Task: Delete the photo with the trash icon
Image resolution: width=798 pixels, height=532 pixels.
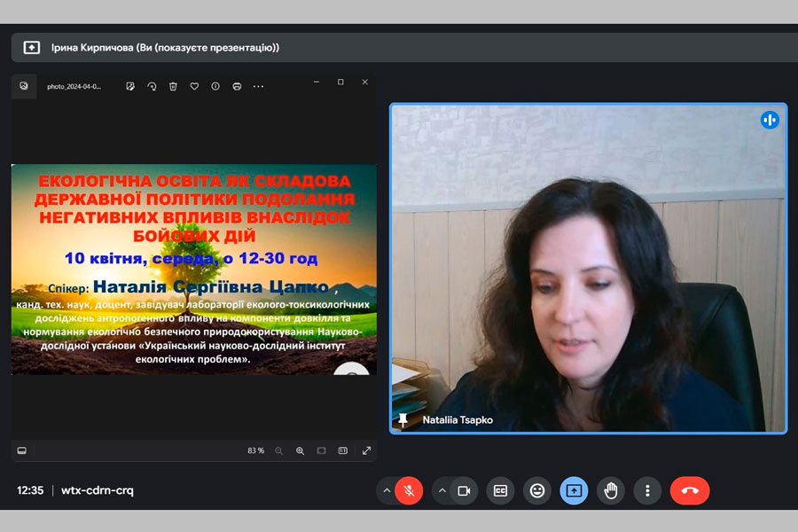Action: pyautogui.click(x=173, y=86)
